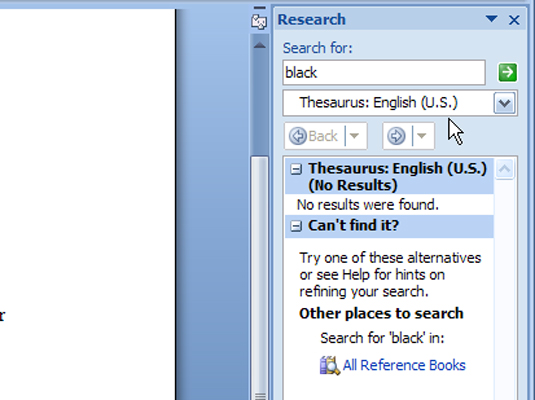Close the Research pane
The image size is (535, 400).
(x=514, y=20)
